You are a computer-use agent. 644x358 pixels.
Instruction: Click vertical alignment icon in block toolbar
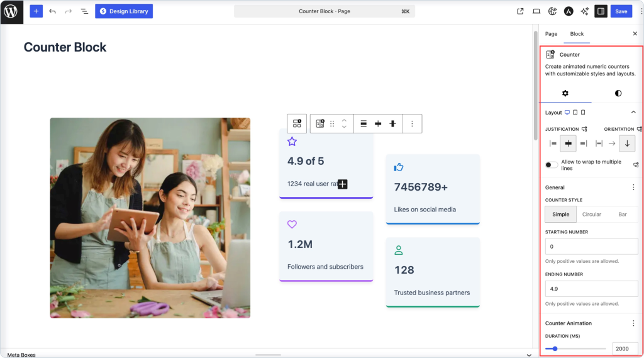coord(392,124)
